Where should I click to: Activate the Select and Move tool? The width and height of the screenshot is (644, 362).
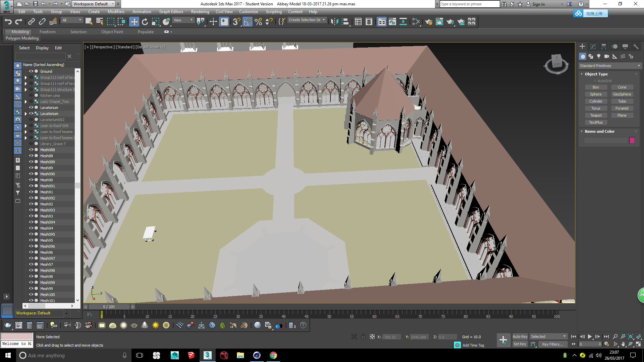click(134, 22)
